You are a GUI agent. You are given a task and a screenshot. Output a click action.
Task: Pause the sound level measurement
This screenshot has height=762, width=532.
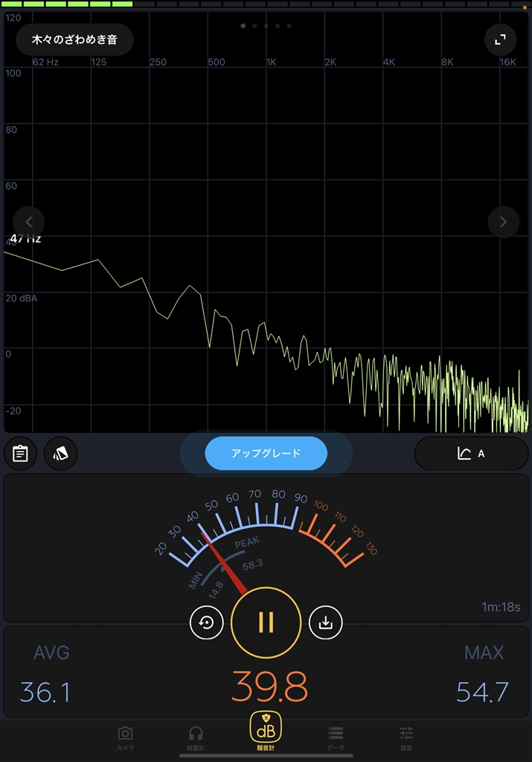[x=266, y=622]
